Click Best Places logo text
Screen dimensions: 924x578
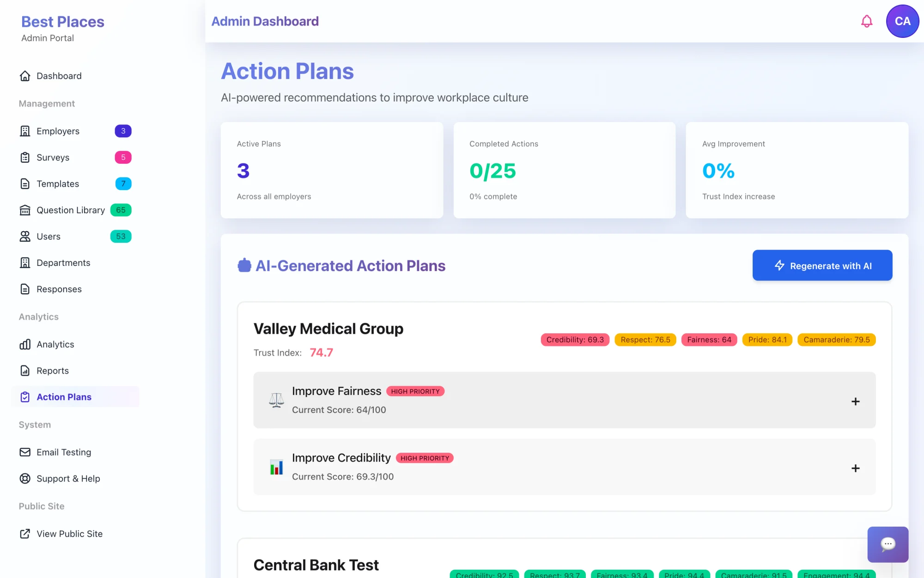click(63, 22)
